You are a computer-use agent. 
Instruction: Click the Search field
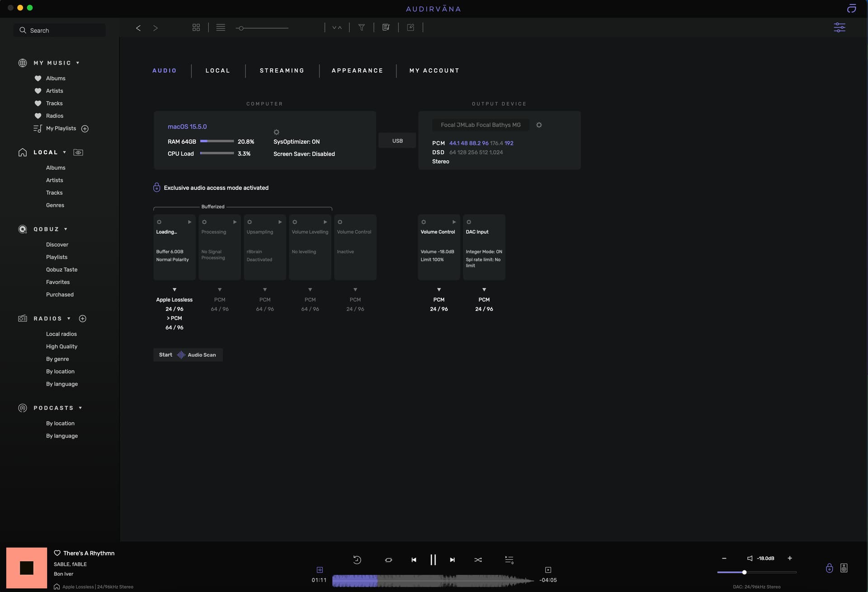60,31
